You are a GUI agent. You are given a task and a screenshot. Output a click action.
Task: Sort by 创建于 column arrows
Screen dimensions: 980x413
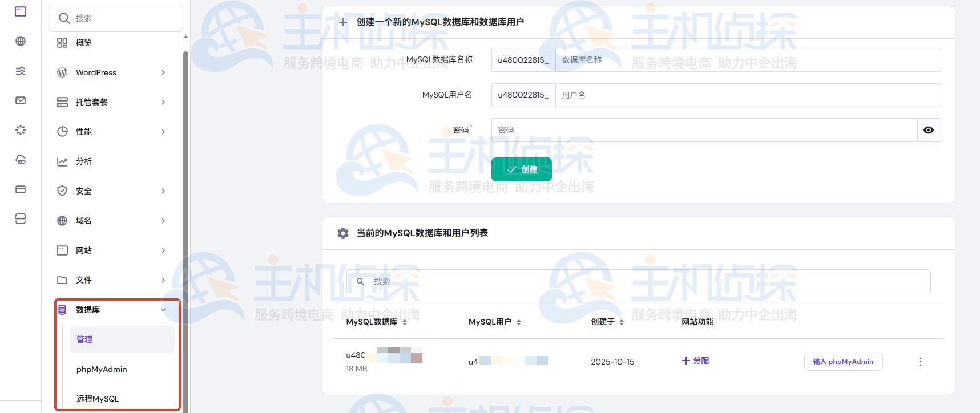point(622,322)
